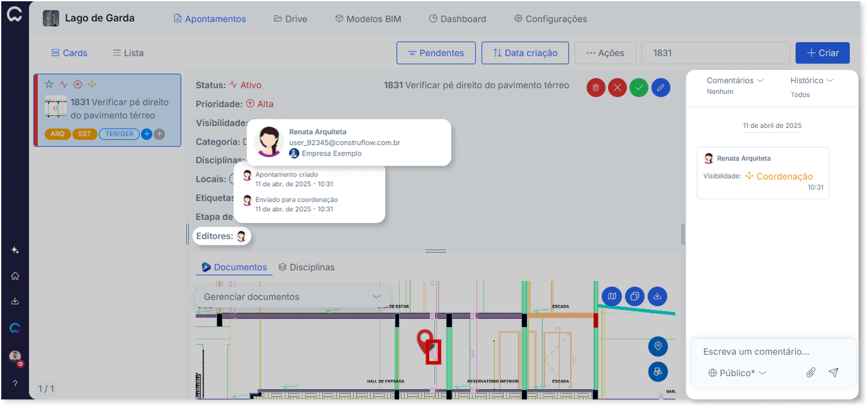Select the Documentos tab
The height and width of the screenshot is (407, 868).
point(234,267)
